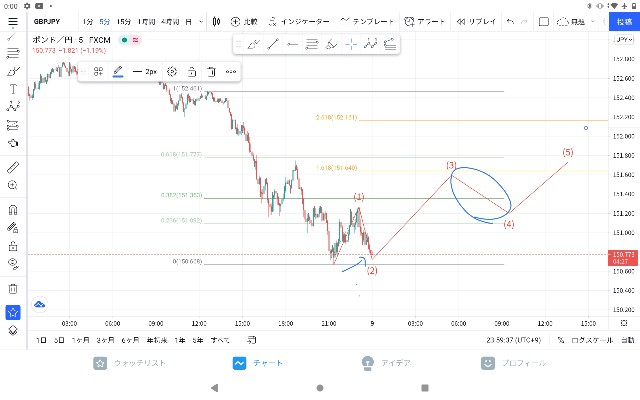Pick the last trend-based Fib favorites icon
Viewport: 640px width, 400px height.
390,44
